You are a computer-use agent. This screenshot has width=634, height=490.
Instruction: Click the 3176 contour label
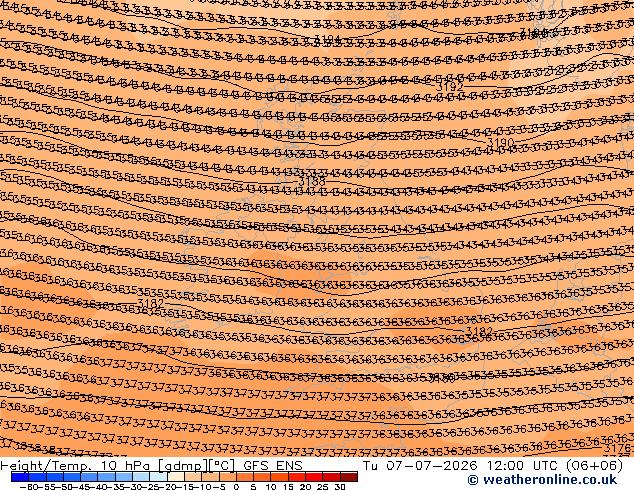tap(618, 448)
